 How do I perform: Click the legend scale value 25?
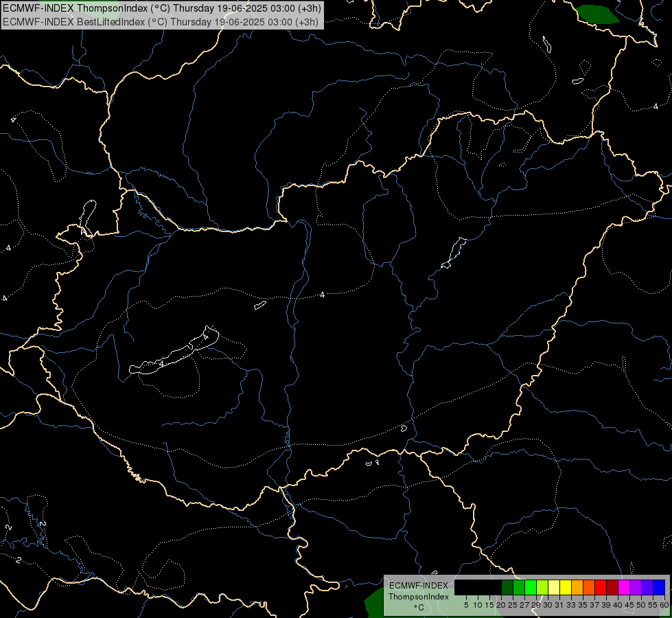(512, 605)
